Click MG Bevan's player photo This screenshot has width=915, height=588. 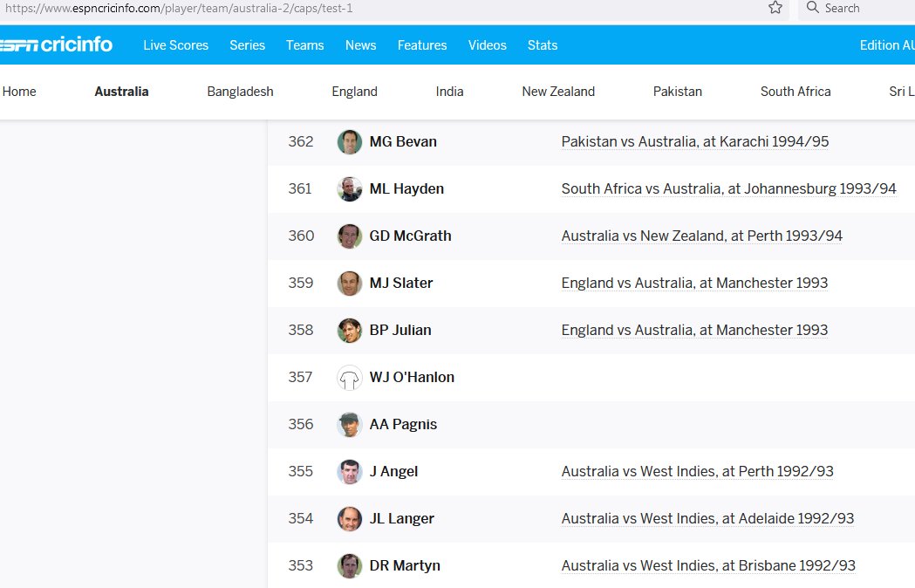(x=349, y=141)
